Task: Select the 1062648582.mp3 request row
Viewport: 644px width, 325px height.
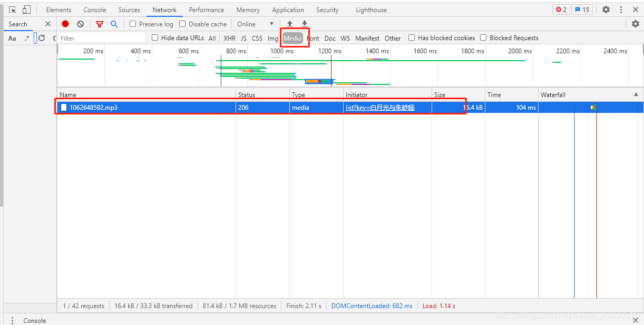Action: click(350, 107)
